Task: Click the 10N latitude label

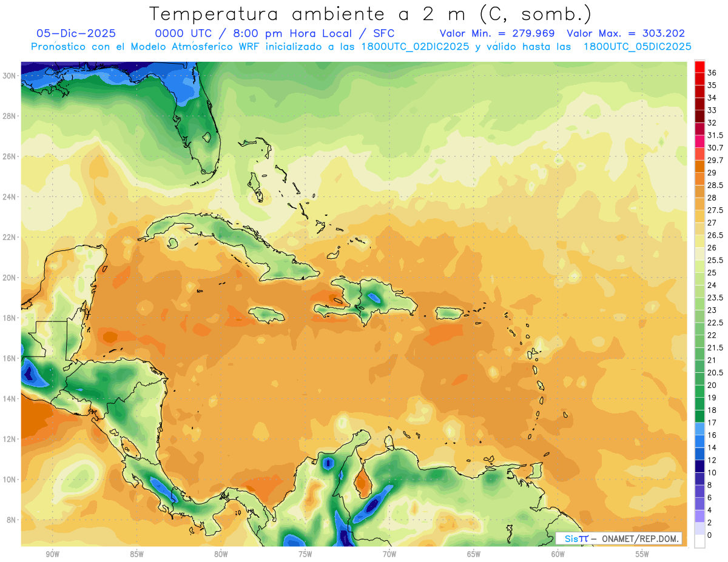Action: tap(9, 480)
